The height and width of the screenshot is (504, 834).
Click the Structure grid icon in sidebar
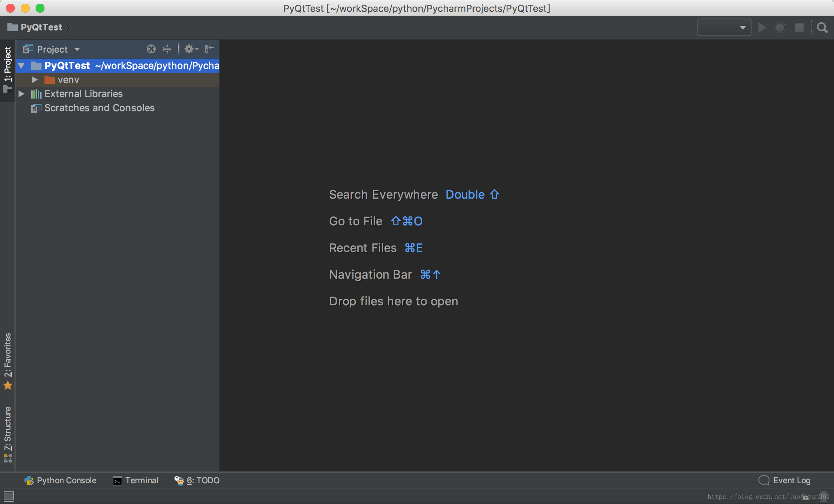tap(8, 458)
